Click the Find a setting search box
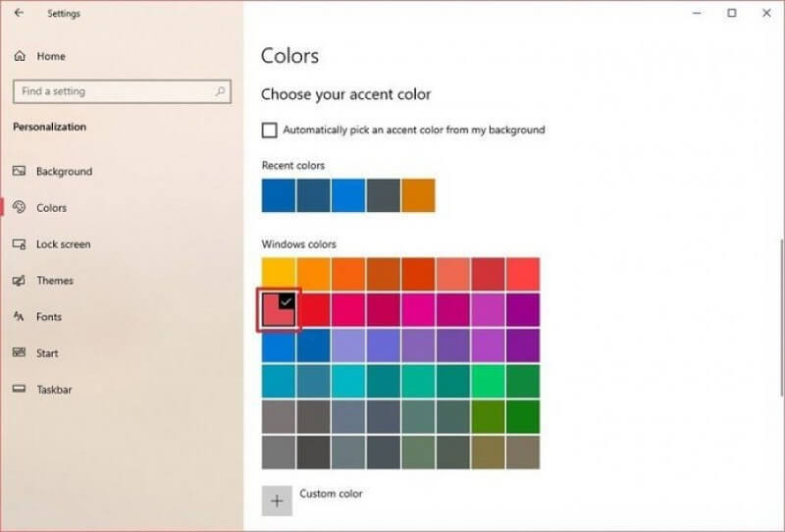Viewport: 785px width, 532px height. pyautogui.click(x=113, y=91)
